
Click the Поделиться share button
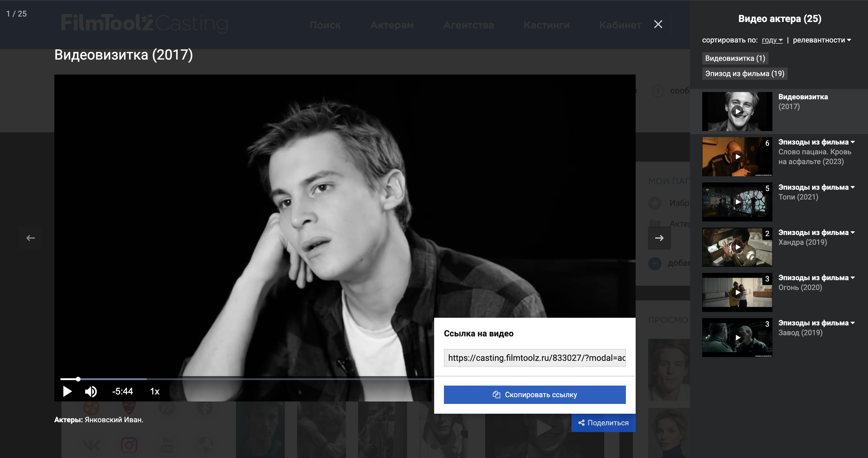603,423
